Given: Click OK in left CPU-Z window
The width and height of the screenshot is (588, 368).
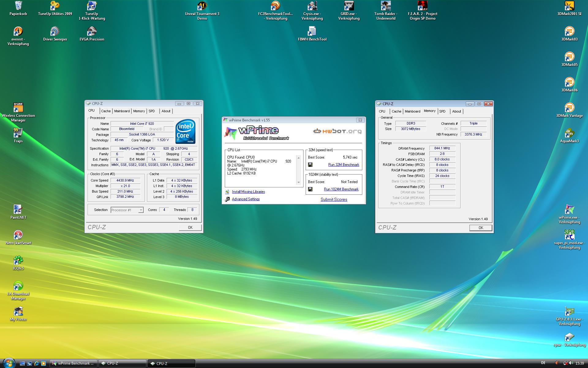Looking at the screenshot, I should [190, 227].
